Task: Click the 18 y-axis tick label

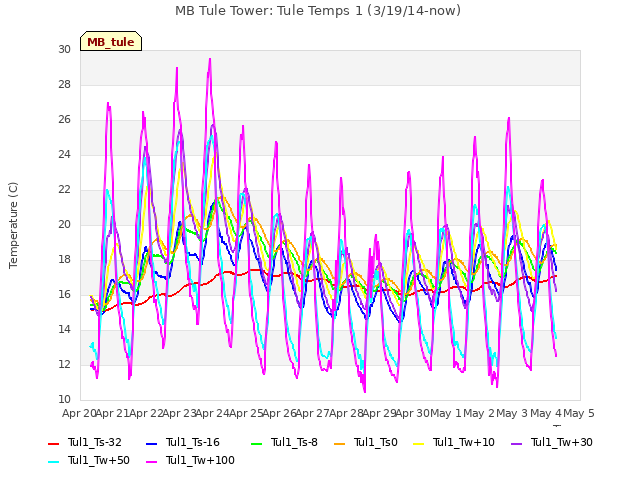Action: coord(64,260)
